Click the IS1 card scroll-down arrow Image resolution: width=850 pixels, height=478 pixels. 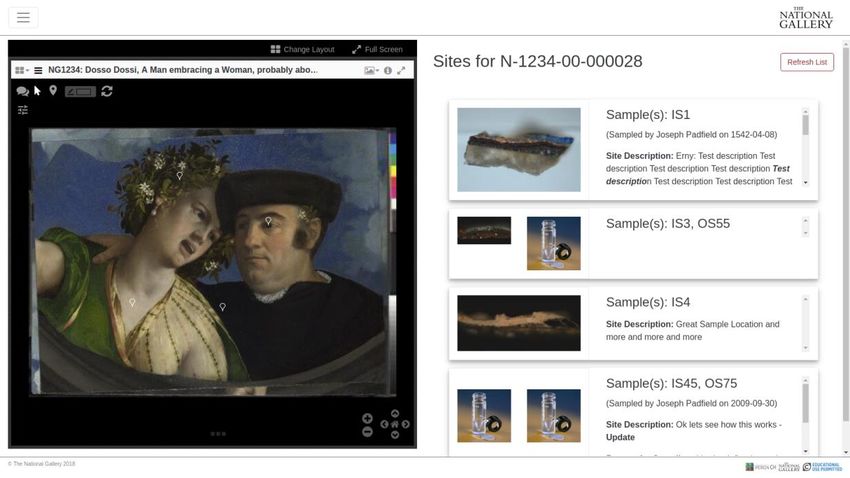pyautogui.click(x=806, y=183)
